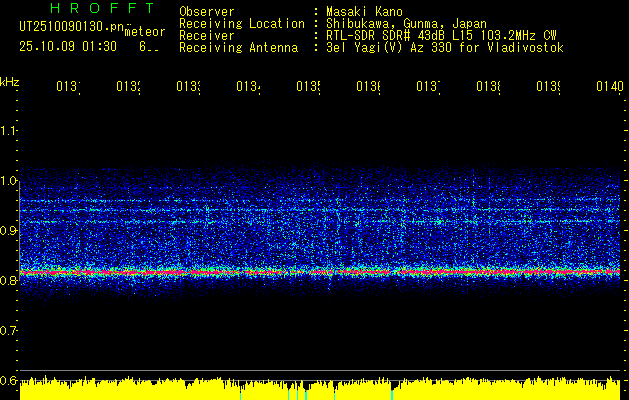
Task: Click the kHz axis unit label
Action: (x=9, y=81)
